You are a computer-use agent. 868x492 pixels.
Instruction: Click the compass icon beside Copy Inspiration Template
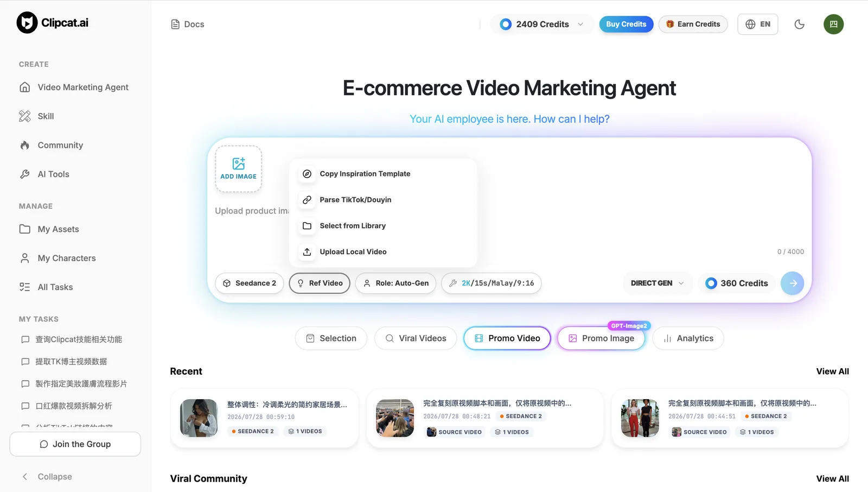click(x=307, y=174)
